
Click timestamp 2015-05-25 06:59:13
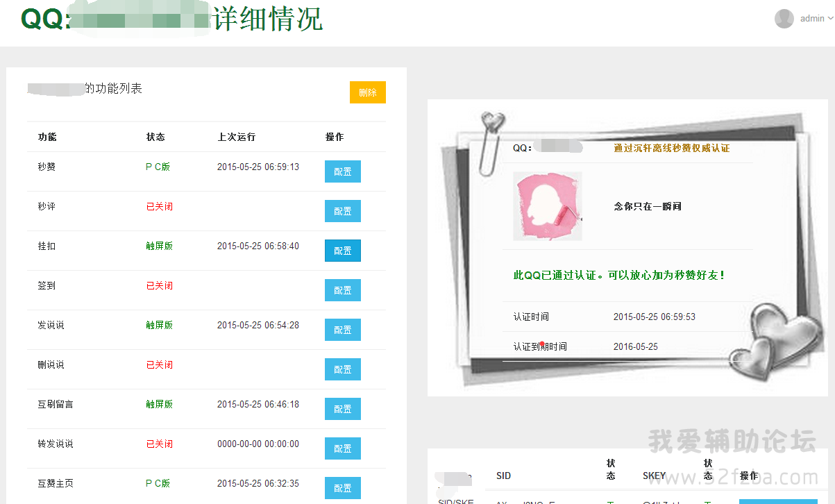click(x=258, y=167)
